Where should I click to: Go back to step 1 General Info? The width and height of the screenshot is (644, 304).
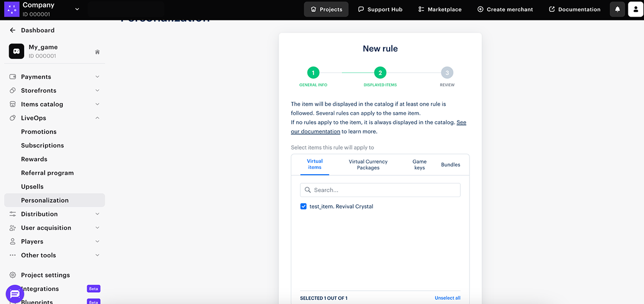point(313,73)
